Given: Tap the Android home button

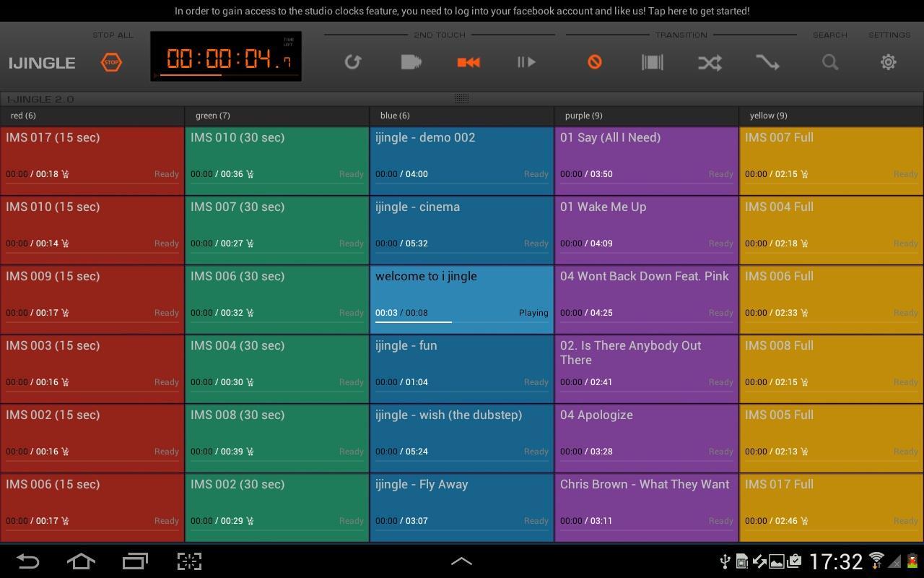Looking at the screenshot, I should coord(81,561).
